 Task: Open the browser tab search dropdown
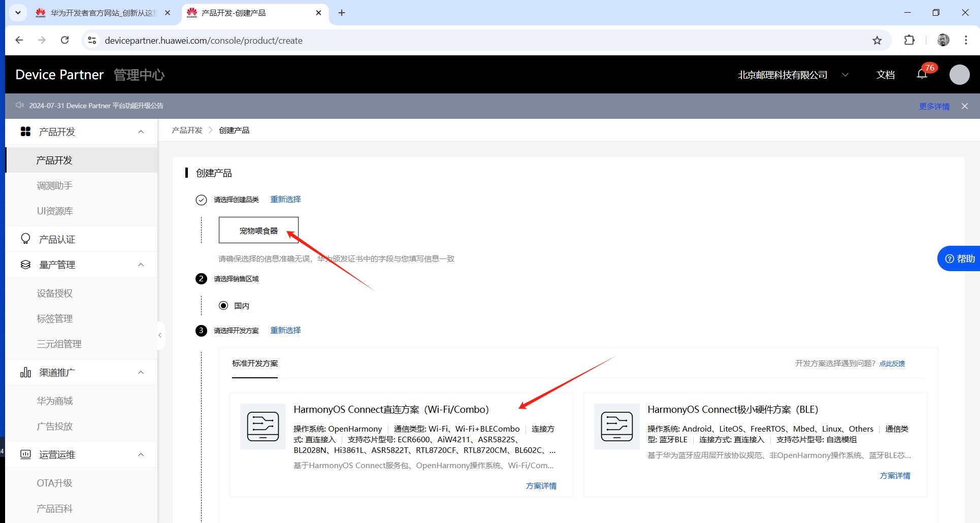[x=18, y=13]
